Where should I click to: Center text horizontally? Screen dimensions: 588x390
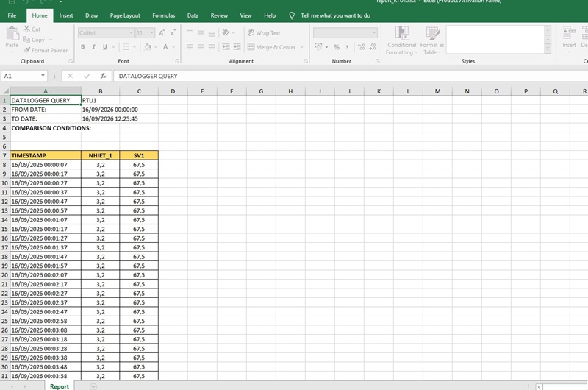201,47
